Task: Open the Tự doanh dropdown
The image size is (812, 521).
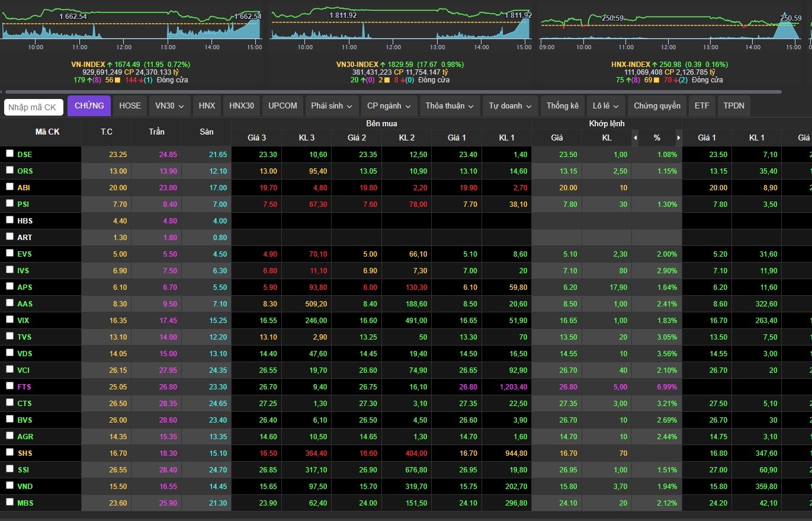Action: click(x=510, y=106)
